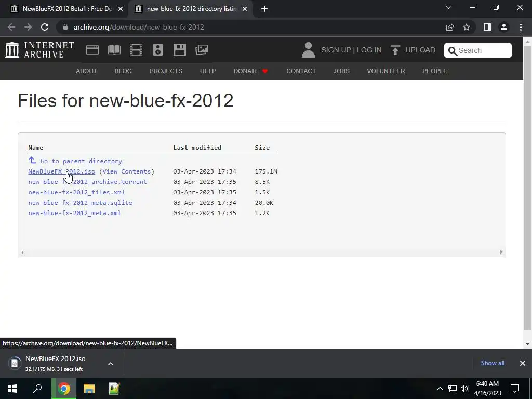Click the browser forward arrow
The image size is (532, 399).
28,27
